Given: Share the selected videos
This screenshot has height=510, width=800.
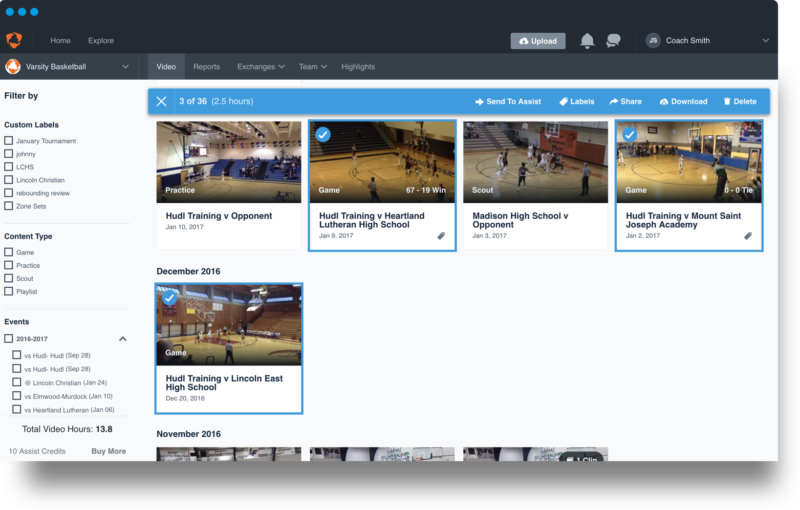Looking at the screenshot, I should [626, 101].
